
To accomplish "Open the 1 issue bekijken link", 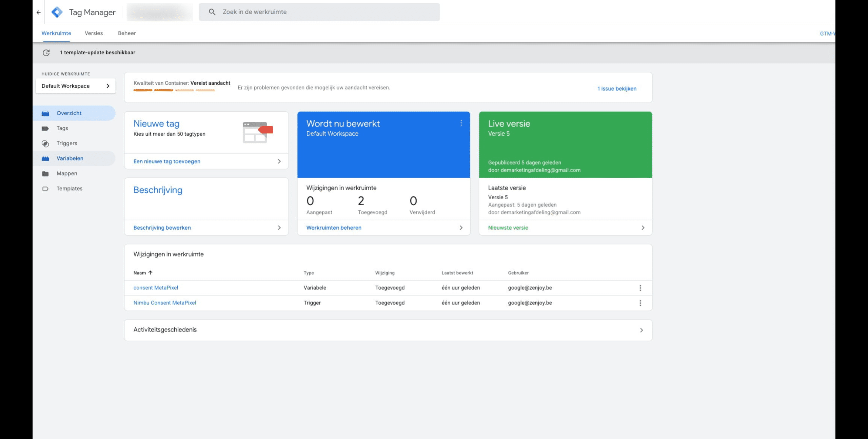I will coord(617,88).
